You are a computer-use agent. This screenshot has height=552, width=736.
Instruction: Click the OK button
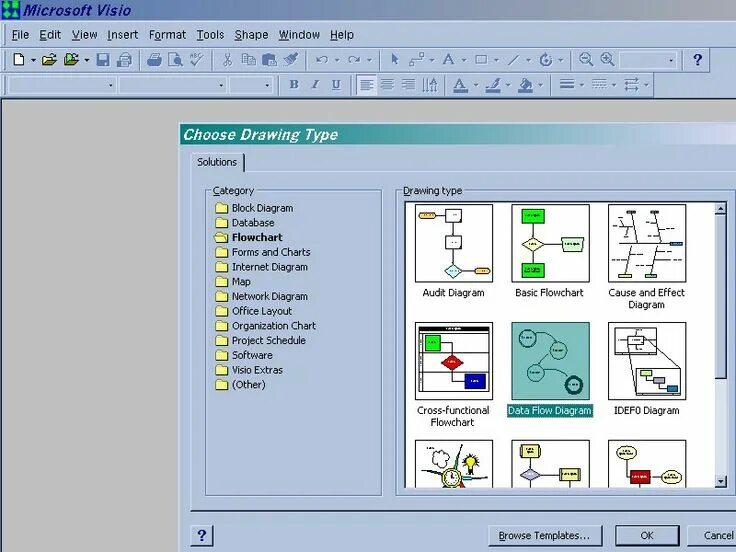coord(647,536)
